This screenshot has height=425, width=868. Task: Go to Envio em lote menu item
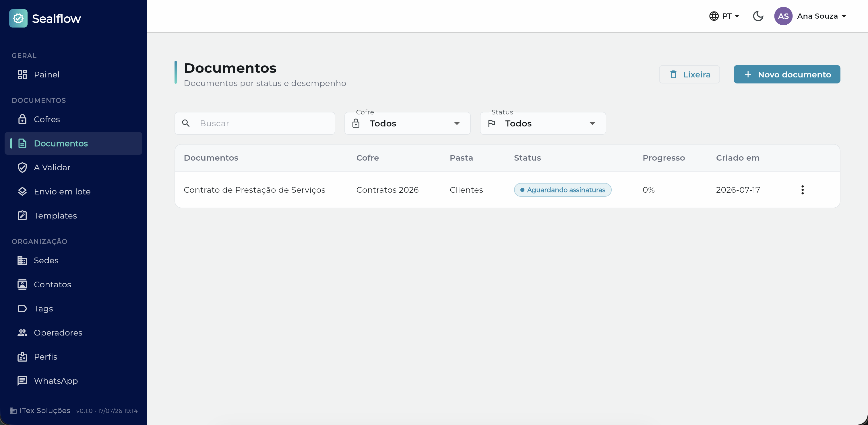[x=73, y=191]
